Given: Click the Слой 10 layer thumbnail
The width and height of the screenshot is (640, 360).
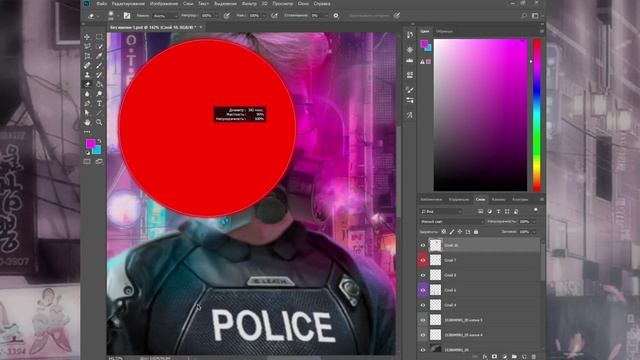Looking at the screenshot, I should click(436, 245).
